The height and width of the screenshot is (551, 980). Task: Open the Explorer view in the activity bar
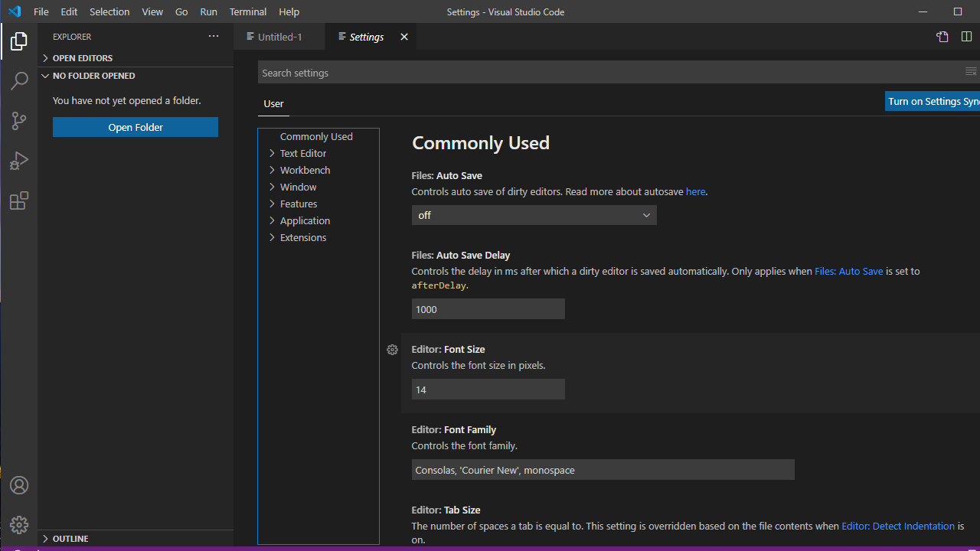click(x=18, y=41)
